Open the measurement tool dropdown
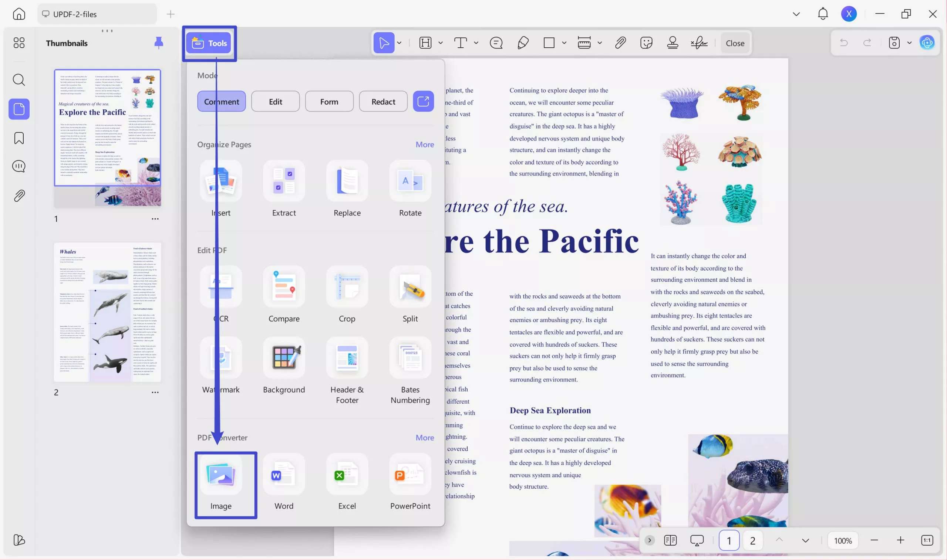Viewport: 947px width, 560px height. (x=600, y=43)
